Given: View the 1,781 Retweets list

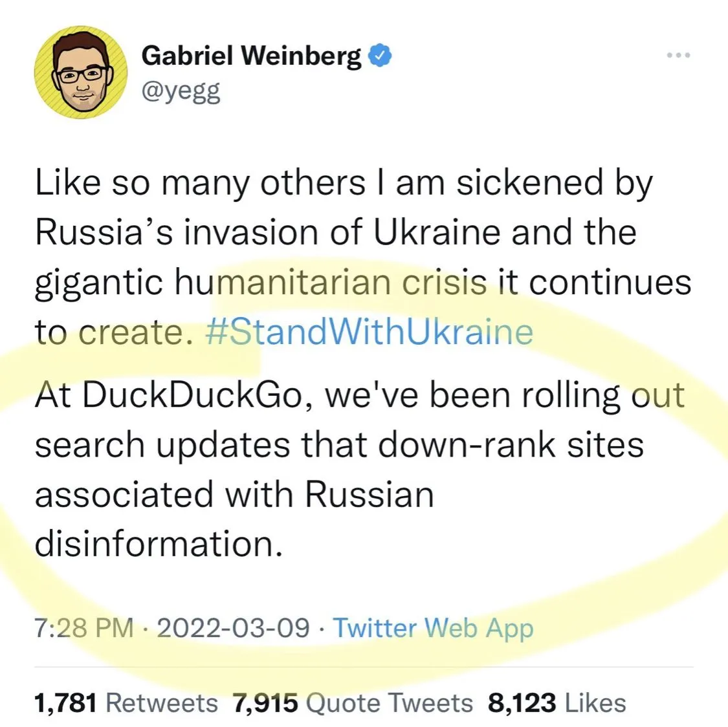Looking at the screenshot, I should [x=126, y=702].
